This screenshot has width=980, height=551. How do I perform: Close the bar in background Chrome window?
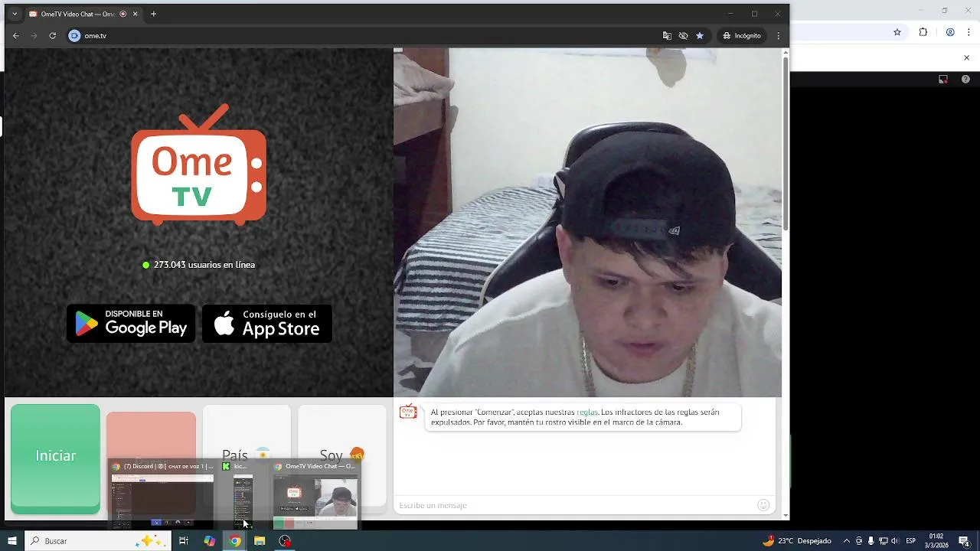[x=966, y=57]
